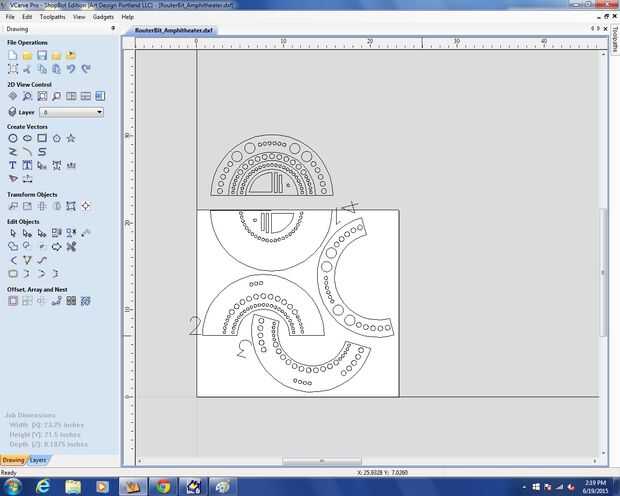
Task: Click the trim scissors icon in Edit Objects
Action: click(71, 247)
